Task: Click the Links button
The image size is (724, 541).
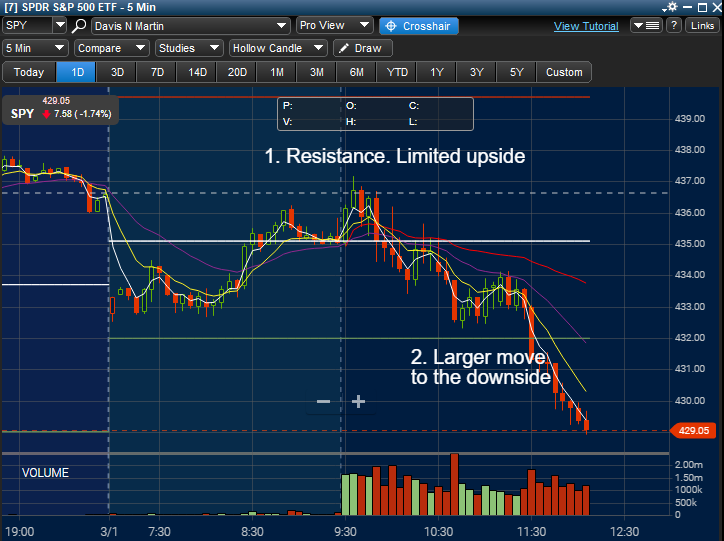Action: [702, 25]
